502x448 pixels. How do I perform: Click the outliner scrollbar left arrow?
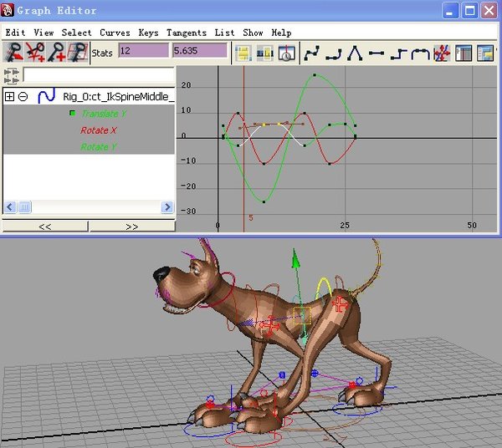pos(10,207)
